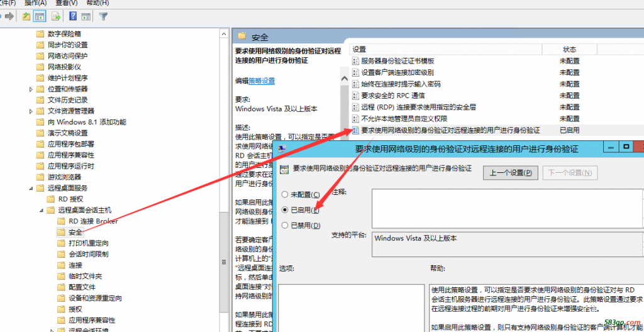Select the 应用程序包部署 tree item
This screenshot has width=644, height=332.
click(70, 144)
